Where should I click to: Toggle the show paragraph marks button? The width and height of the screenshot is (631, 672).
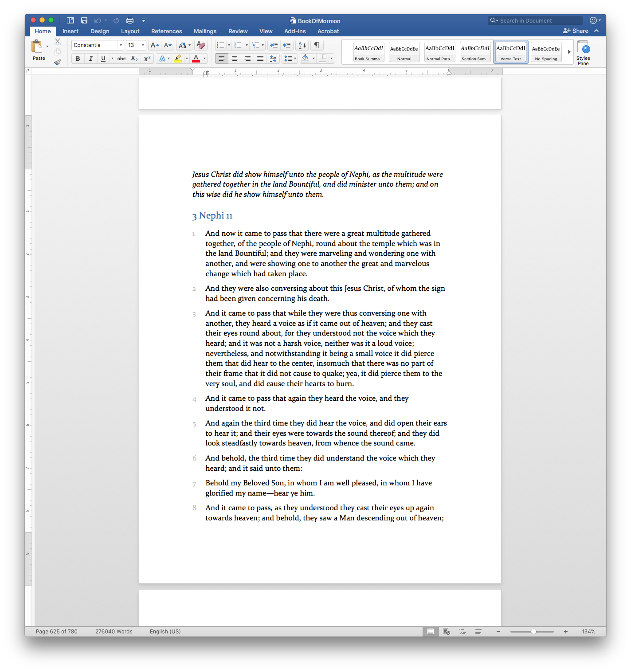(x=317, y=45)
